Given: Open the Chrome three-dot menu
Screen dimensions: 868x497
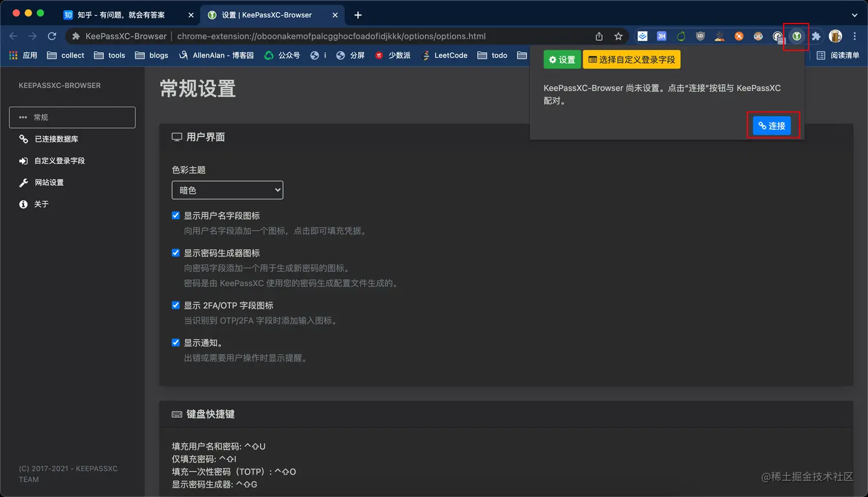Looking at the screenshot, I should [855, 36].
